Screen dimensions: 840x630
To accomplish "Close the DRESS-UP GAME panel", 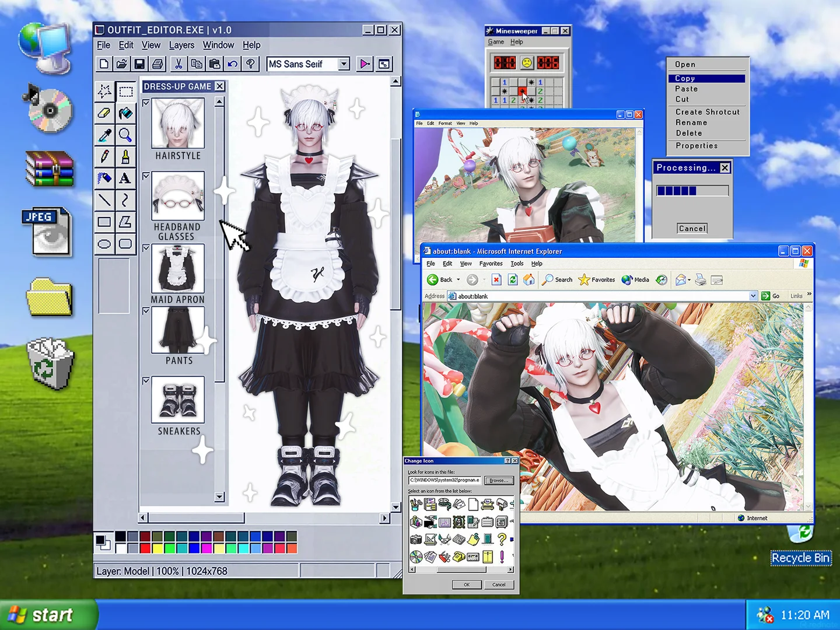I will point(220,86).
